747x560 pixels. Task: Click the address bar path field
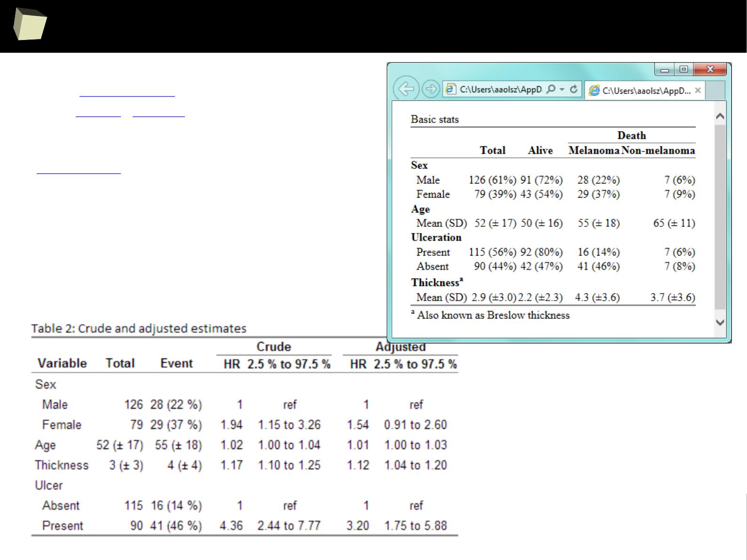[x=501, y=89]
